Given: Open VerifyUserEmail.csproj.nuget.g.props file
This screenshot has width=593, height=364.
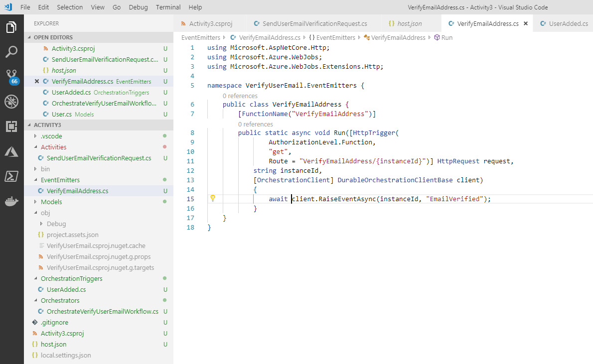Looking at the screenshot, I should (x=99, y=256).
